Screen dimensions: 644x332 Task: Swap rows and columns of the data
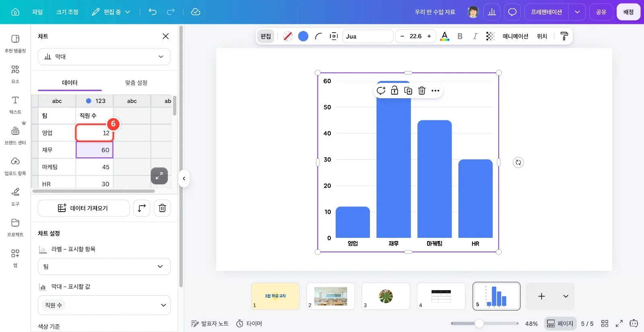(142, 208)
